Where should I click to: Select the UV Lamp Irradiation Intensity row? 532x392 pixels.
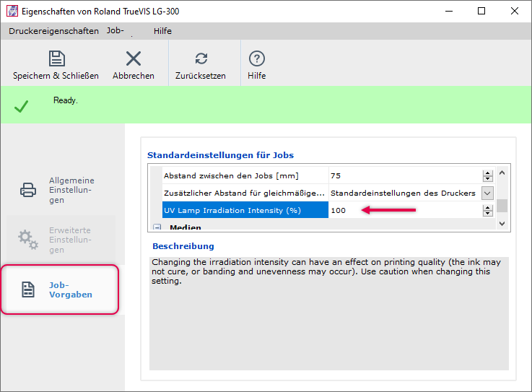tap(245, 210)
